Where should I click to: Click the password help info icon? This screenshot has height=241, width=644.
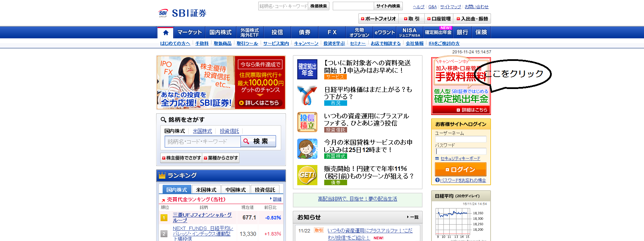(437, 180)
